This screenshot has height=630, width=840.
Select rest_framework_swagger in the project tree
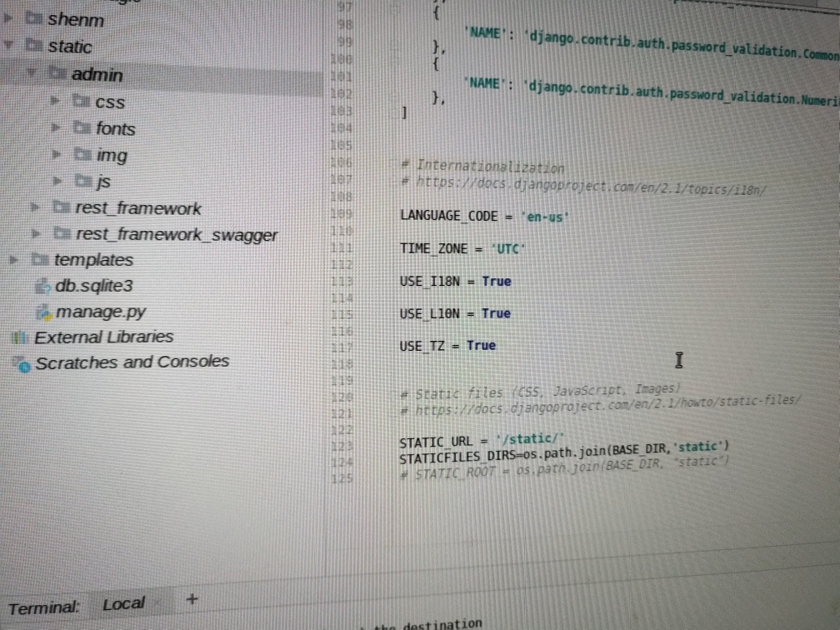(177, 235)
